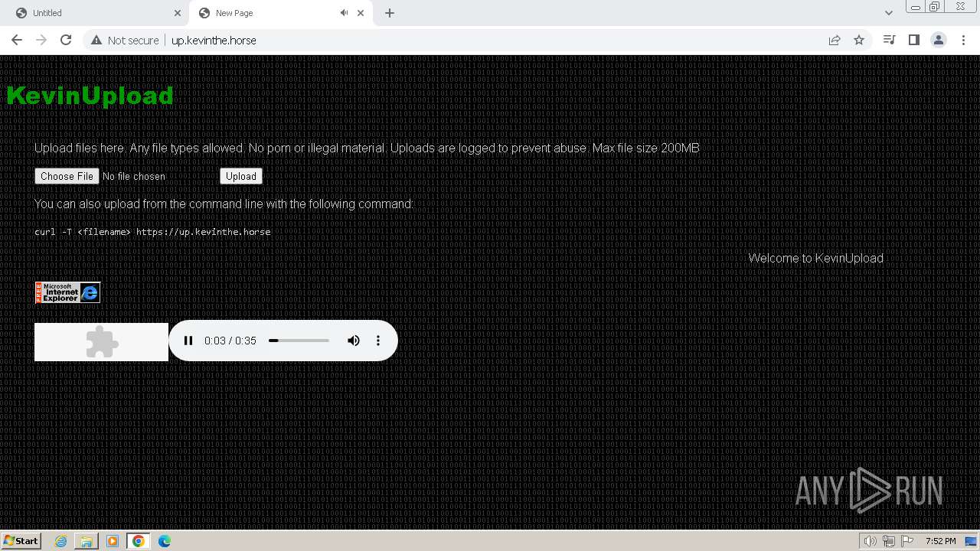
Task: Close the Untitled tab
Action: click(178, 13)
